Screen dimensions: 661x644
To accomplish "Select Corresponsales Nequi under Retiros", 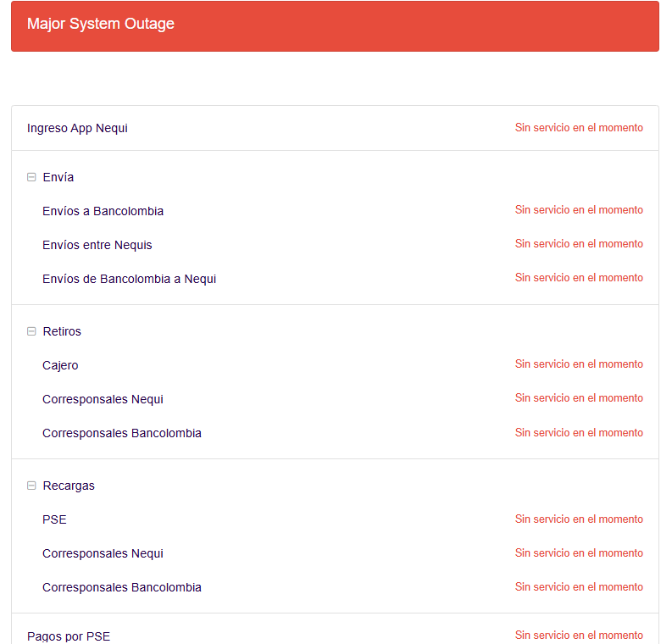I will click(x=103, y=399).
